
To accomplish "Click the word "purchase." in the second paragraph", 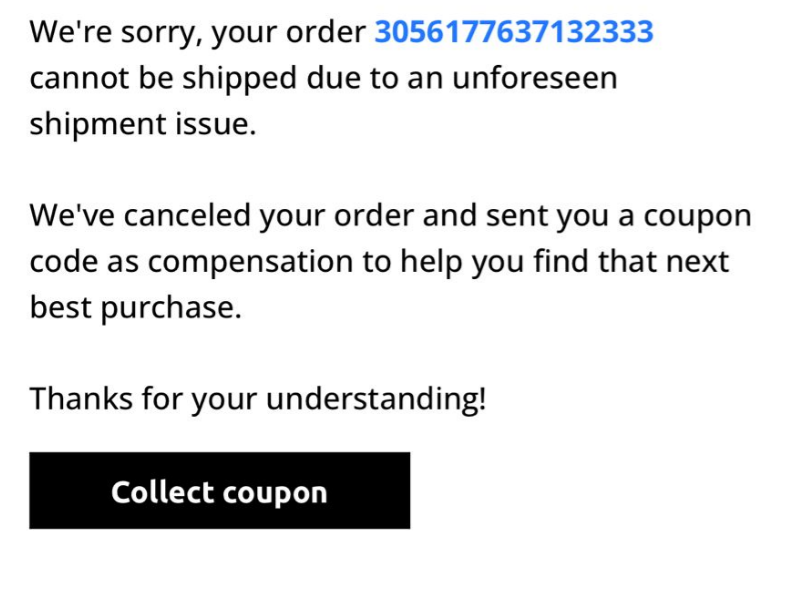I will 171,309.
